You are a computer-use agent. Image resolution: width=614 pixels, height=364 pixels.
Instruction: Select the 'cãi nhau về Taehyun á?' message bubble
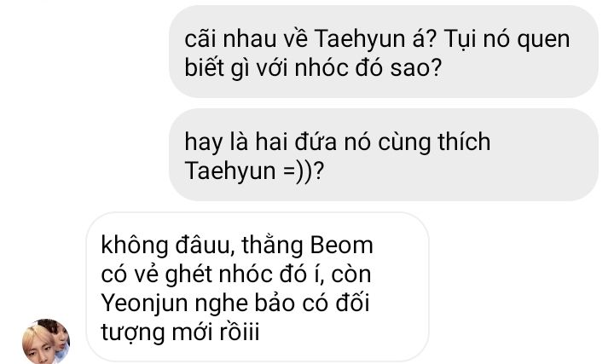click(384, 52)
